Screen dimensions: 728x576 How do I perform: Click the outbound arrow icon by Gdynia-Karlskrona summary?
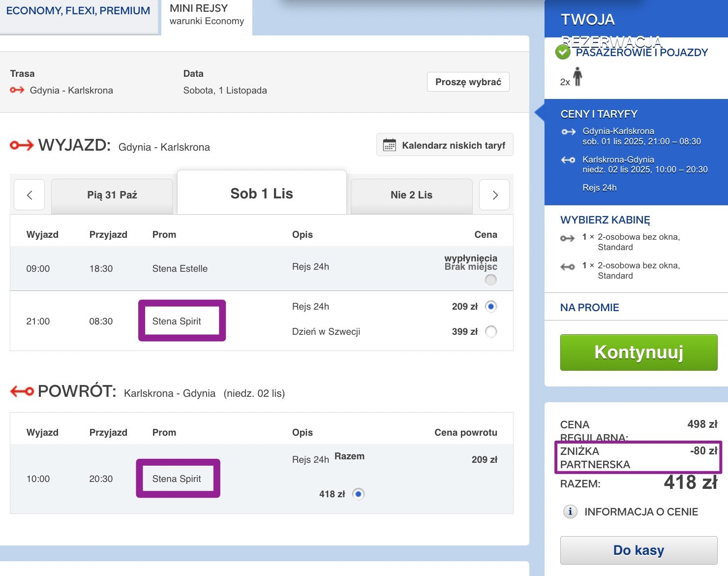[569, 131]
